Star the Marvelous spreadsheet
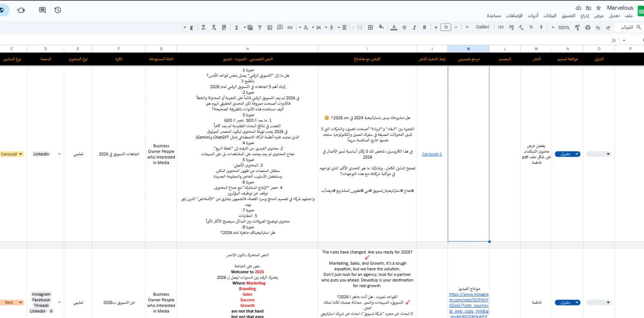Screen dimensions: 644x318 pyautogui.click(x=598, y=8)
